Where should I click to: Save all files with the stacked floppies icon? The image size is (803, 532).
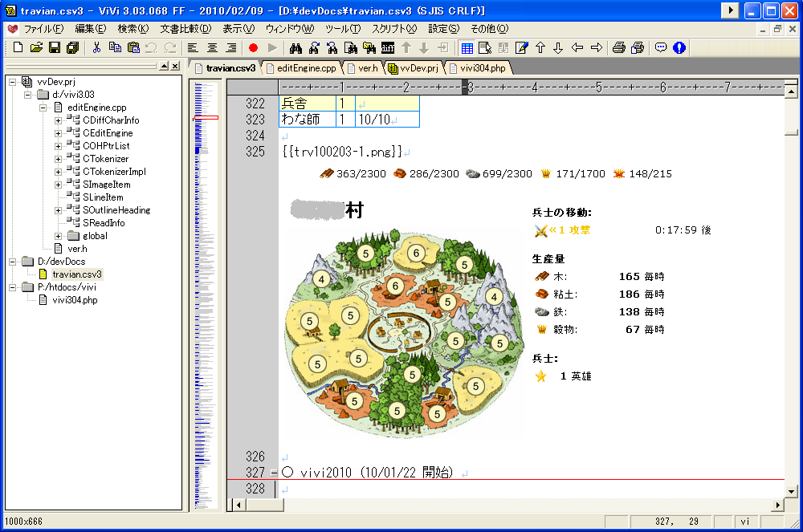pyautogui.click(x=73, y=47)
